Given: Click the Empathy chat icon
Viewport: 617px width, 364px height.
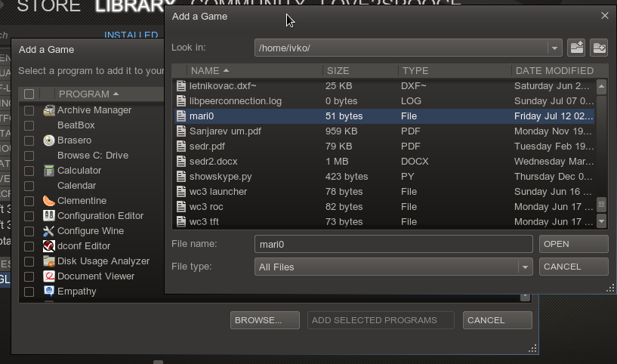Looking at the screenshot, I should 49,292.
